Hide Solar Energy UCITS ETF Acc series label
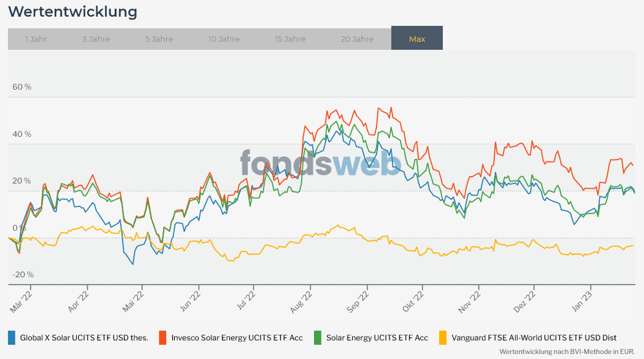This screenshot has width=644, height=359. [376, 338]
